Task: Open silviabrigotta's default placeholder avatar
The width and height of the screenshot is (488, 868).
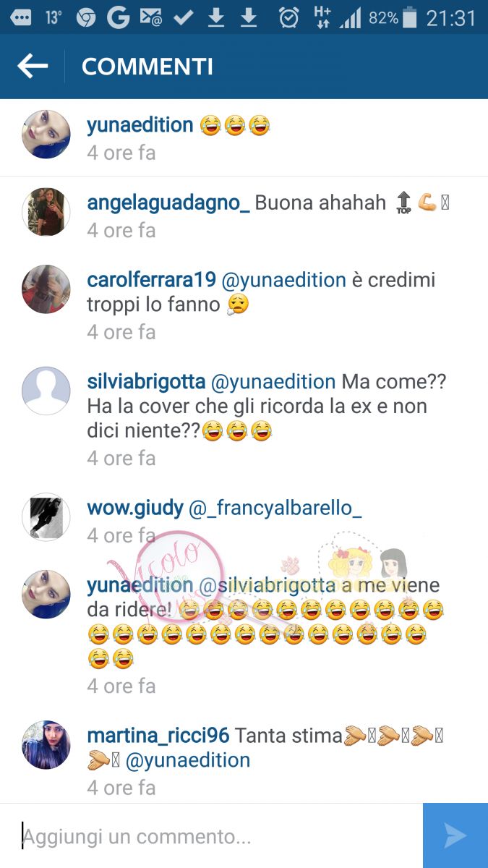Action: pyautogui.click(x=46, y=391)
